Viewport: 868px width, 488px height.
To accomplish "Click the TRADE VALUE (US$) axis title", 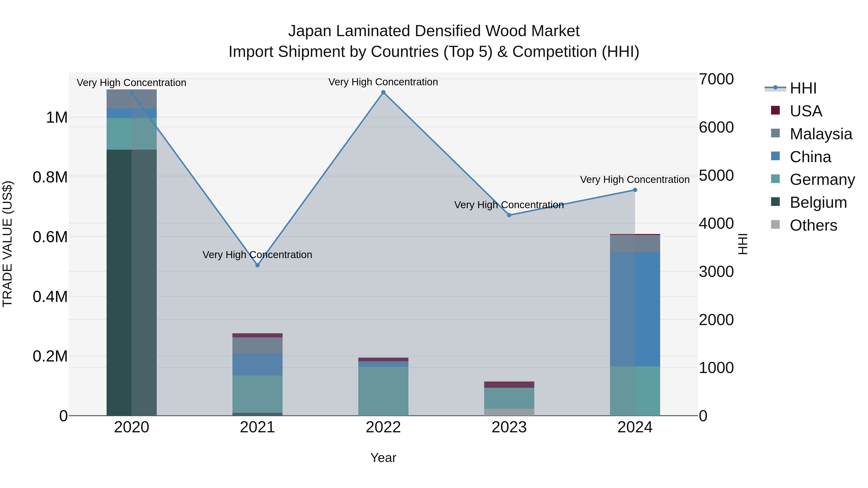I will [x=7, y=244].
